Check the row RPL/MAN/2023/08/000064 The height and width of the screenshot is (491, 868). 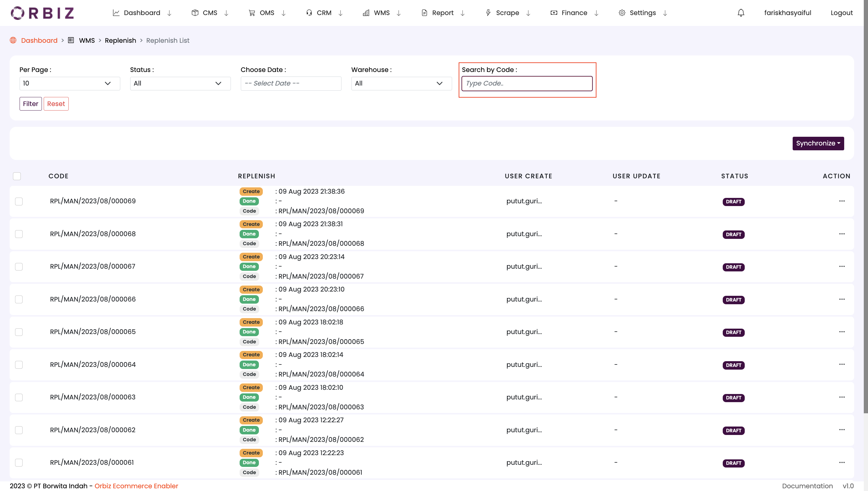pyautogui.click(x=19, y=364)
